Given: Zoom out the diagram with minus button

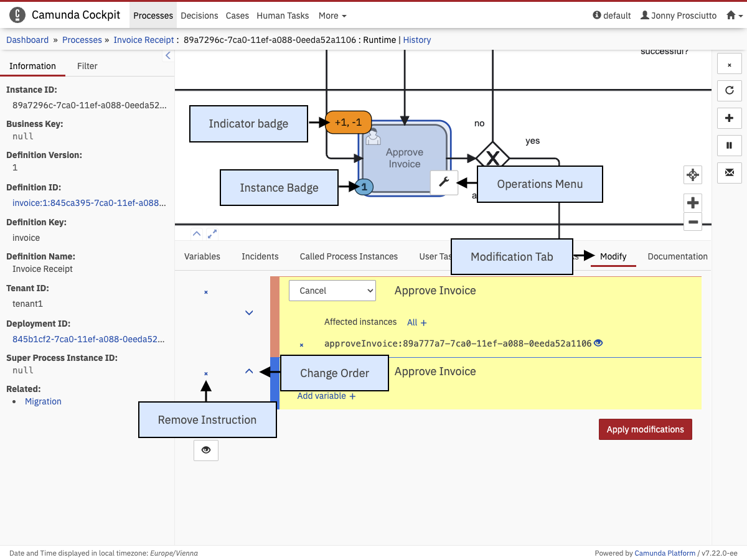Looking at the screenshot, I should click(x=693, y=222).
